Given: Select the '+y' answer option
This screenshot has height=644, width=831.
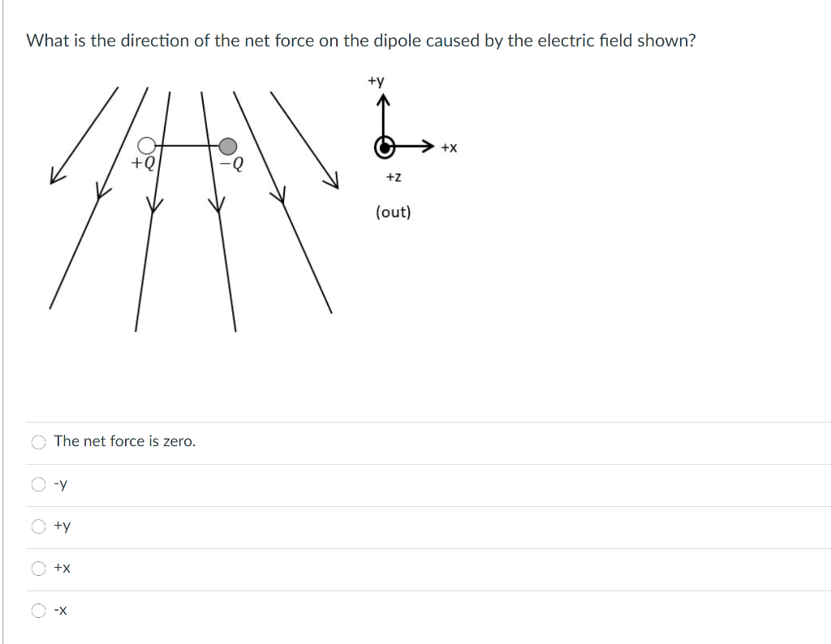Looking at the screenshot, I should pyautogui.click(x=37, y=526).
